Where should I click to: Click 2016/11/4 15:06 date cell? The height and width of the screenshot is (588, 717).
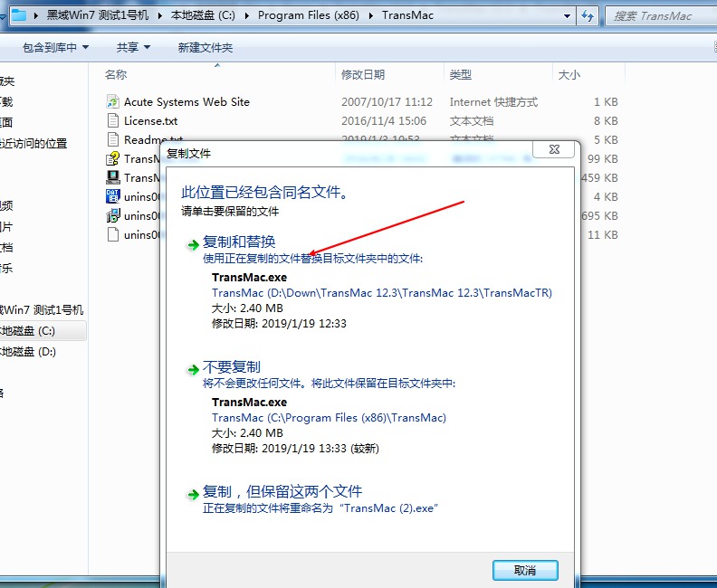click(384, 120)
